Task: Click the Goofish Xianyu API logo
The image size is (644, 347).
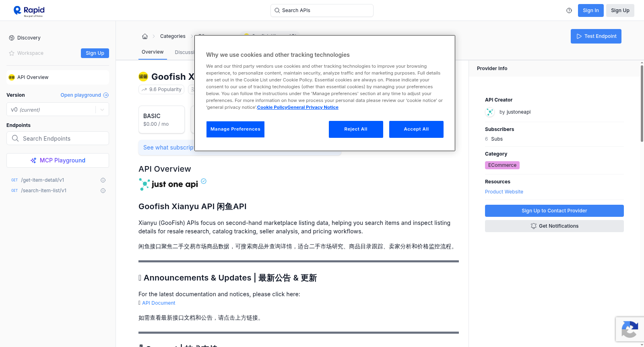Action: (143, 77)
